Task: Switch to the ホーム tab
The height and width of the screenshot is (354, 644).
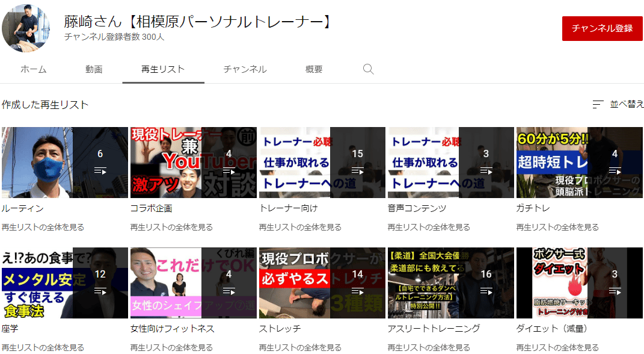Action: pyautogui.click(x=34, y=69)
